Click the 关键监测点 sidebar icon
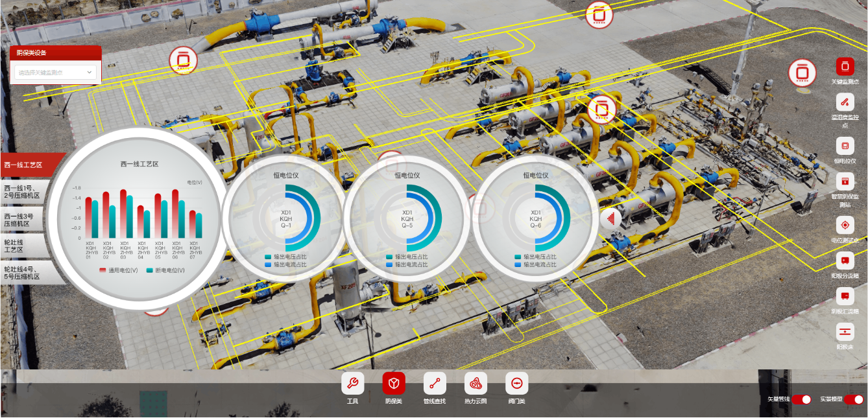868x418 pixels. coord(845,67)
